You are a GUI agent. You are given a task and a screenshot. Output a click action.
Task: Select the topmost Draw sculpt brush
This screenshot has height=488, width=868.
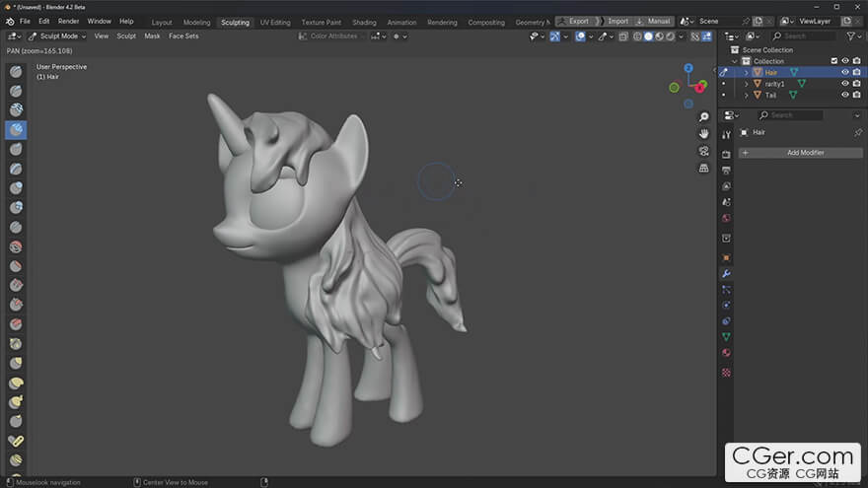(16, 71)
